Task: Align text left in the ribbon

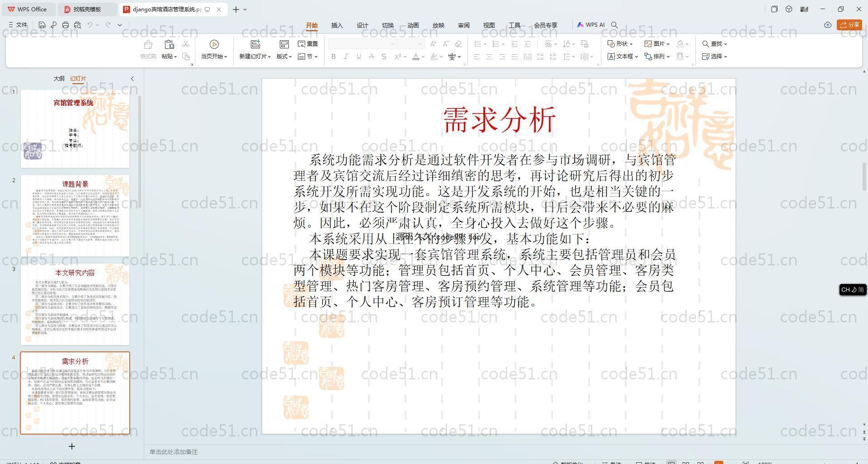Action: 476,57
